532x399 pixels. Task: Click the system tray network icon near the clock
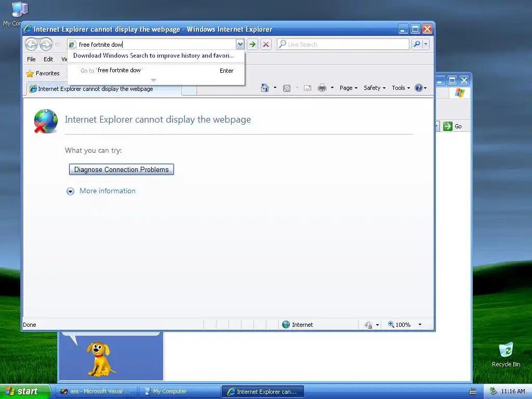click(493, 392)
